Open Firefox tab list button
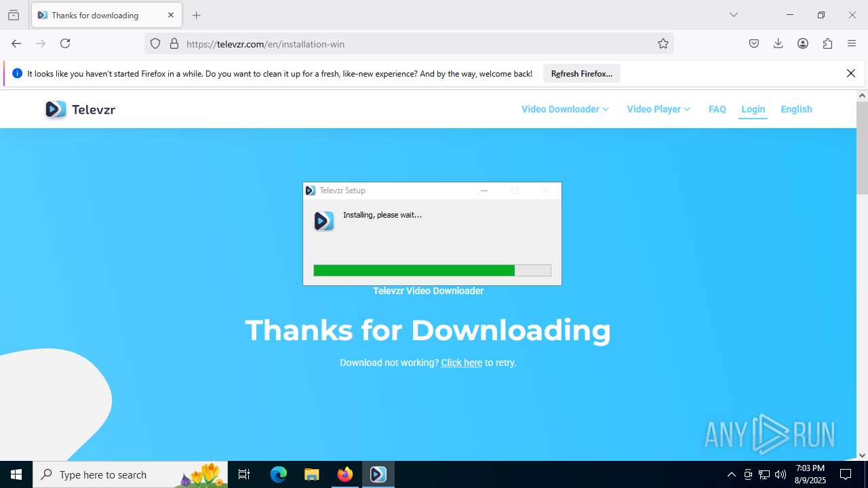Screen dimensions: 868x488 14,15
